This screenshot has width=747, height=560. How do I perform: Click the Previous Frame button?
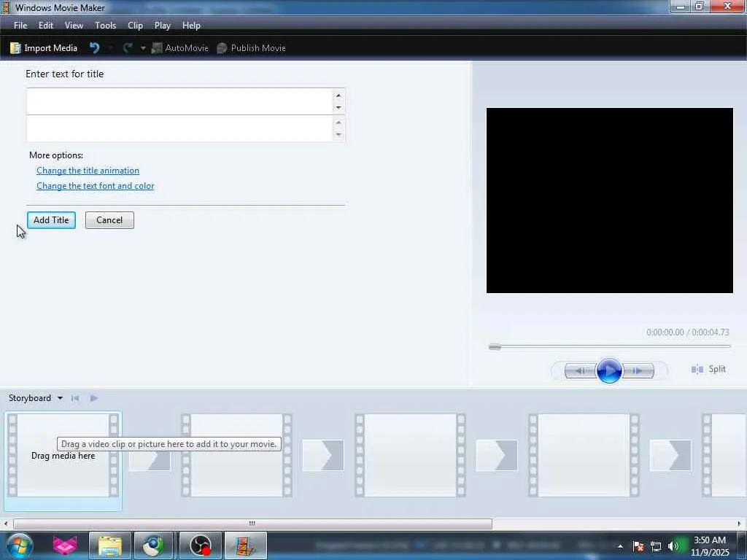click(x=580, y=370)
